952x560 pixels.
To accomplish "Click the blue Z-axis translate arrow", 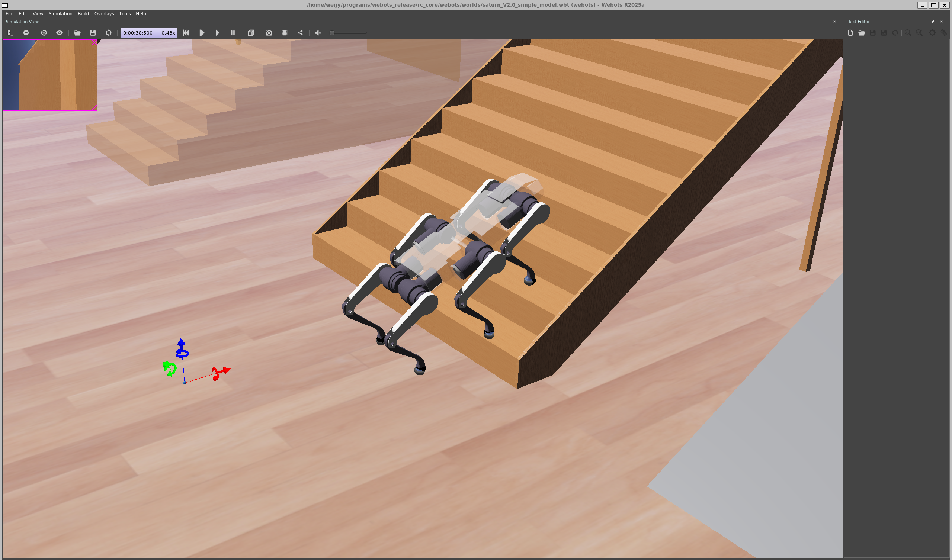I will pos(181,342).
